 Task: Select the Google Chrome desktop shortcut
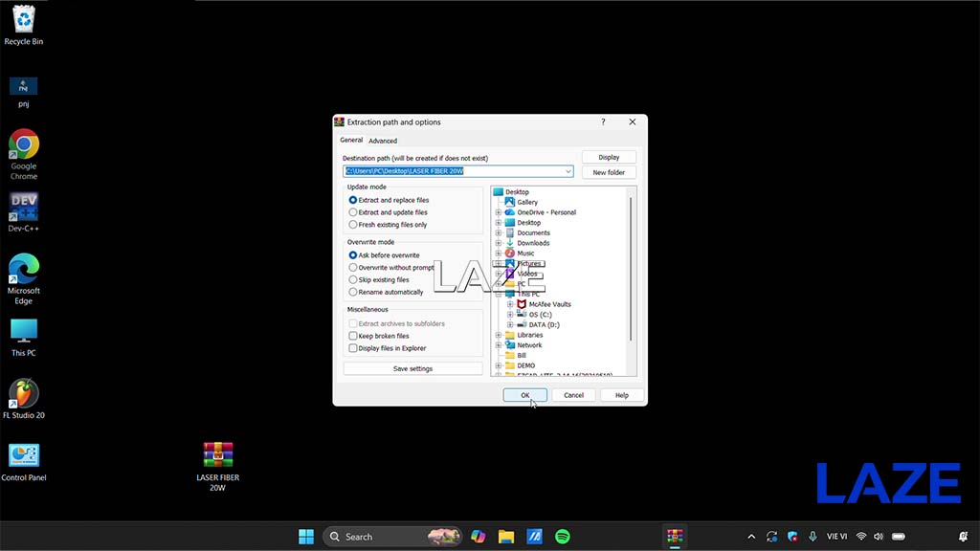click(24, 154)
